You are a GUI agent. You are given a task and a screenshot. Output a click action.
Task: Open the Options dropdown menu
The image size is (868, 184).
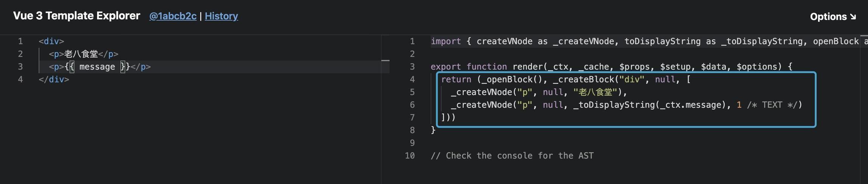pos(833,17)
